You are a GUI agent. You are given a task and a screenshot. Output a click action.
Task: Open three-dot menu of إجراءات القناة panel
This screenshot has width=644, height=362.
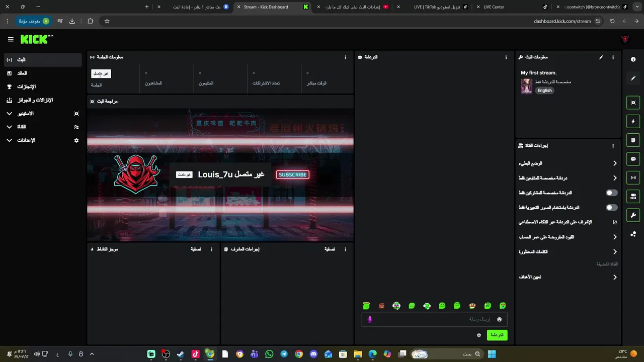(613, 146)
